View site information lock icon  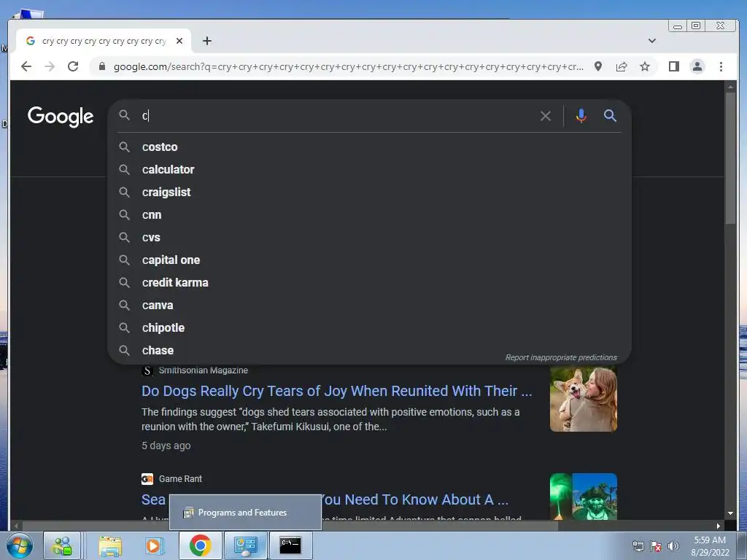[101, 66]
